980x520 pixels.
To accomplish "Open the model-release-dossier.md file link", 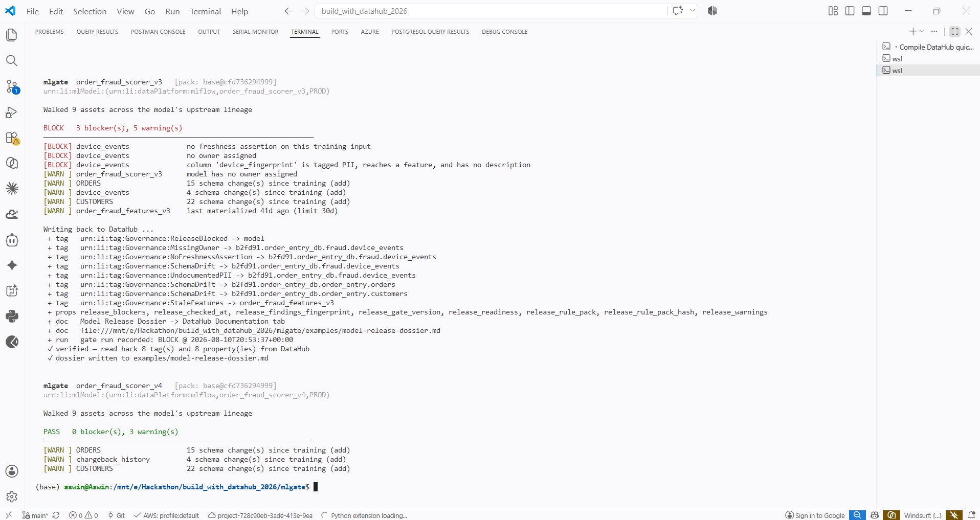I will click(260, 331).
